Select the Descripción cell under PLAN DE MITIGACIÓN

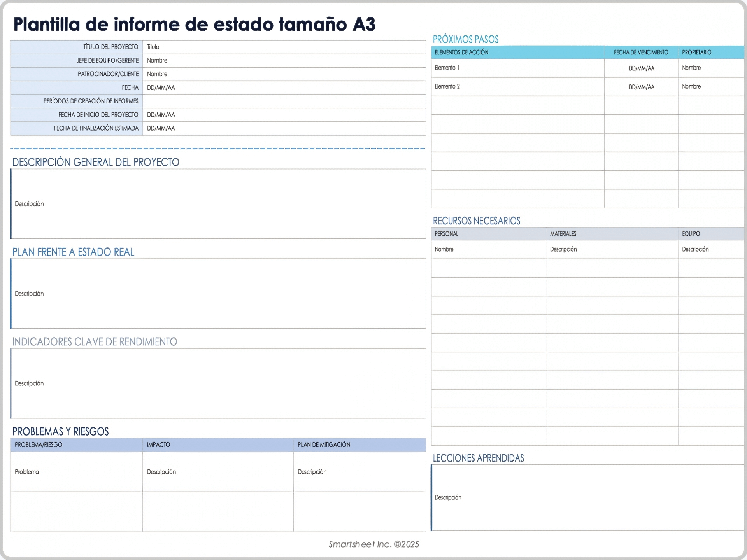[x=359, y=472]
